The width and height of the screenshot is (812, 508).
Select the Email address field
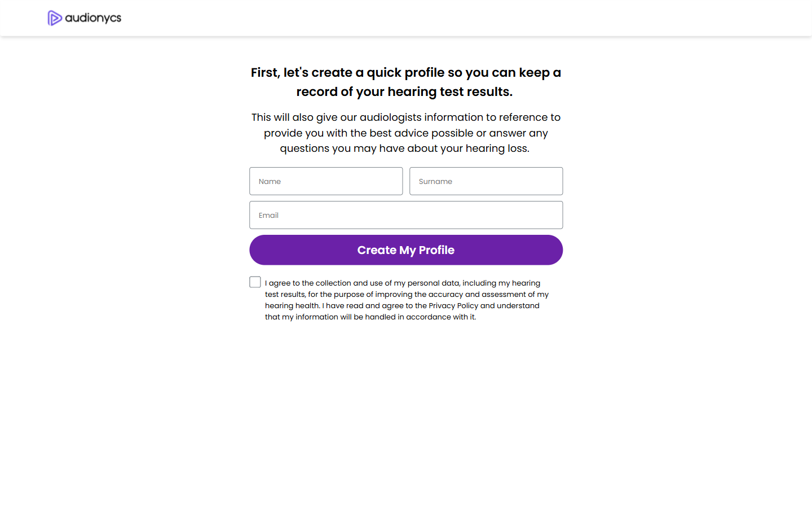[x=406, y=215]
